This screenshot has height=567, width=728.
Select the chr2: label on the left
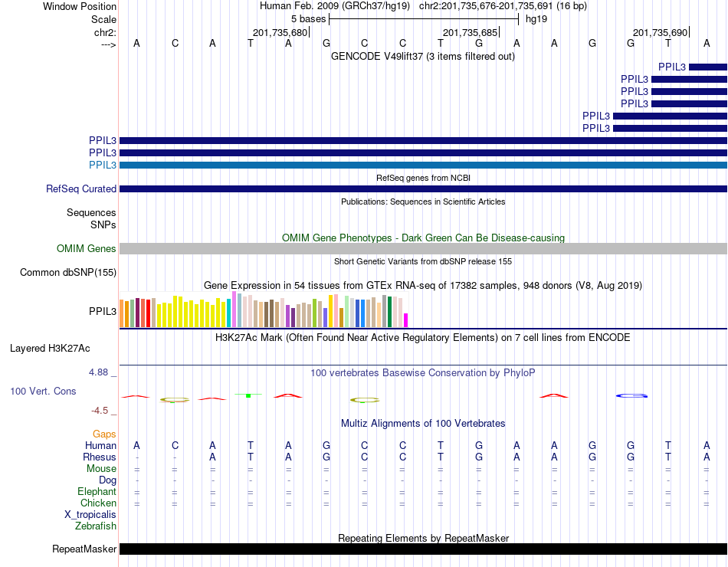click(x=105, y=32)
